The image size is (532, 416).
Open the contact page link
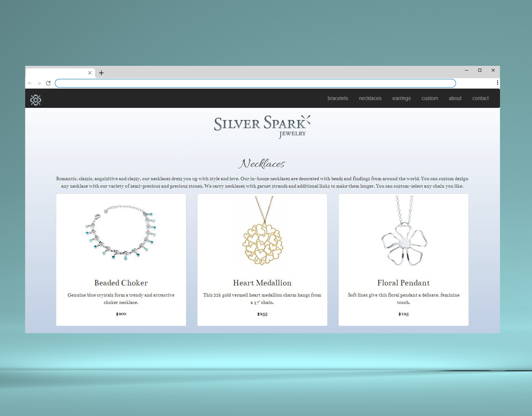480,98
